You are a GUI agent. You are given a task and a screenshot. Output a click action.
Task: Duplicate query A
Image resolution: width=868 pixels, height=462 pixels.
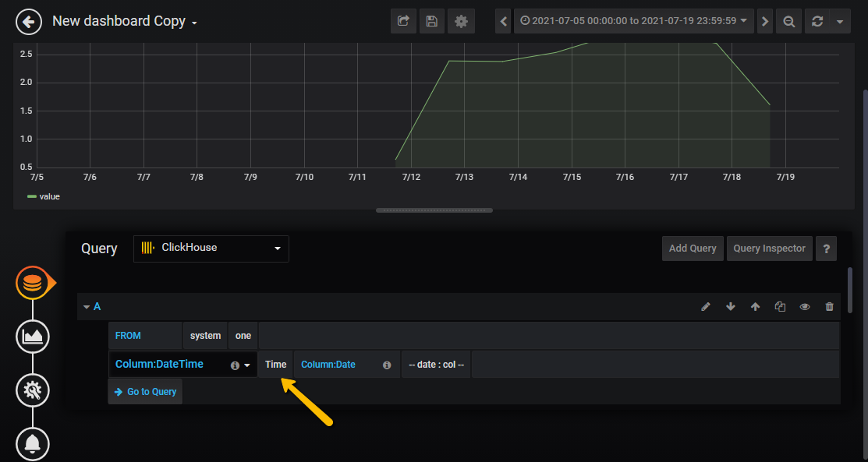click(780, 306)
